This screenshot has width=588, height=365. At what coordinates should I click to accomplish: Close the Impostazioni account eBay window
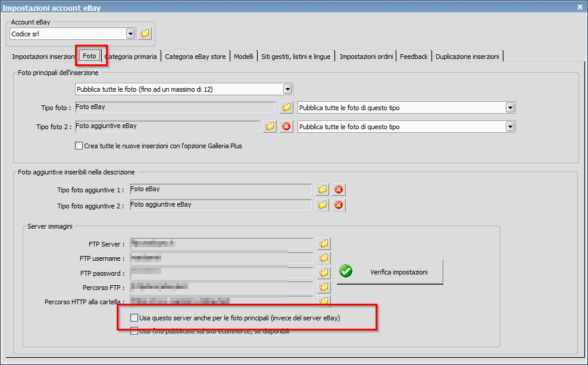pos(580,7)
